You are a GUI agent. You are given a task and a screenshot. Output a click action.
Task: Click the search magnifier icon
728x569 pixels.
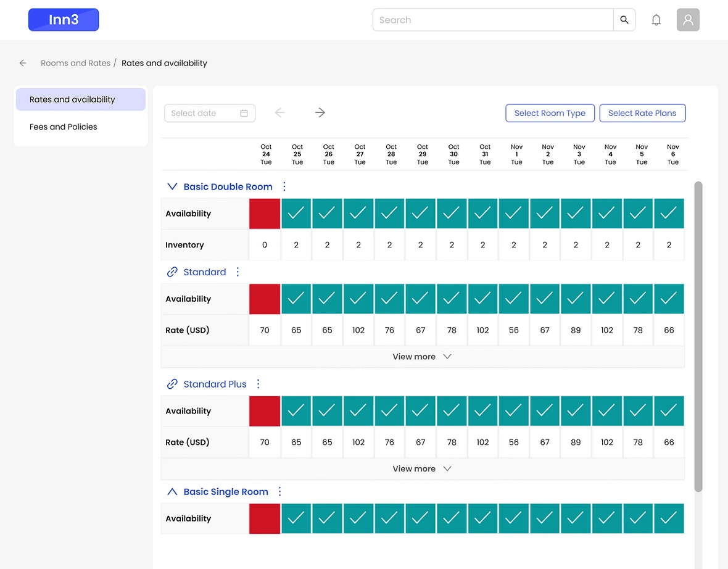624,20
